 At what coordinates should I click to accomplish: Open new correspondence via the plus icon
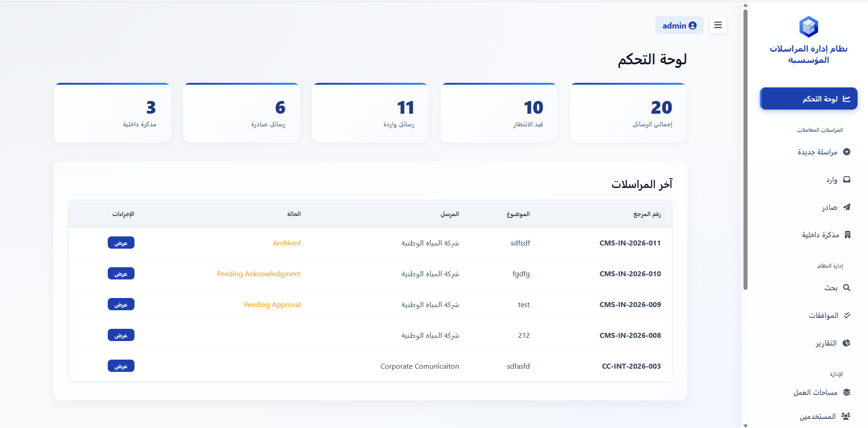[846, 152]
